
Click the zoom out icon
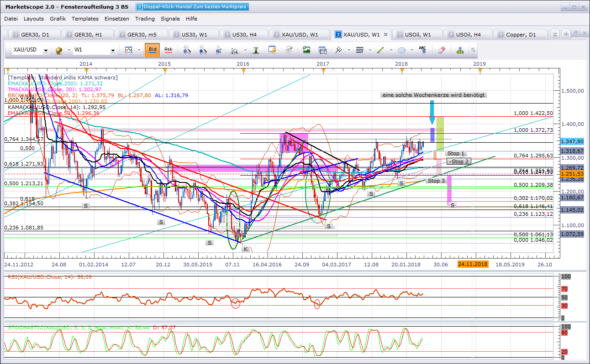coord(203,50)
